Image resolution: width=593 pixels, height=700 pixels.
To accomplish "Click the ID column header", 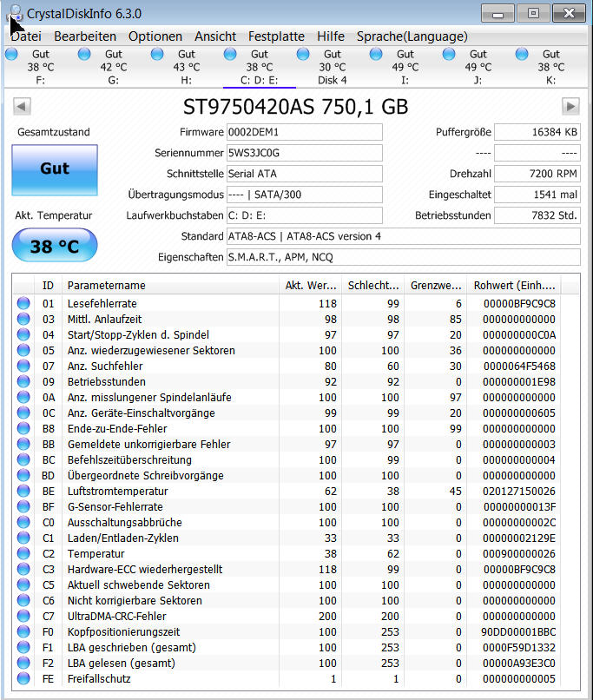I will pos(48,285).
